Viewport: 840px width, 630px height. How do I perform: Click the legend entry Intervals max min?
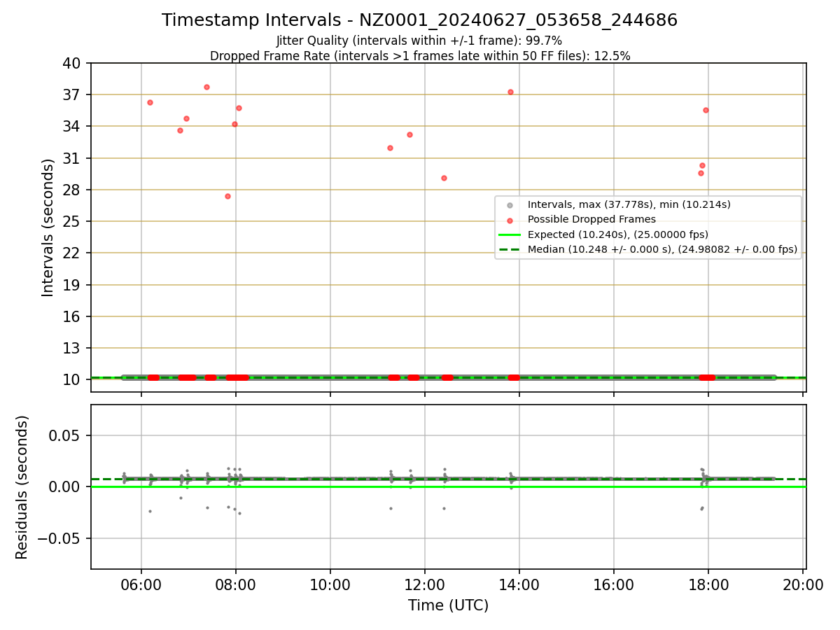[629, 204]
